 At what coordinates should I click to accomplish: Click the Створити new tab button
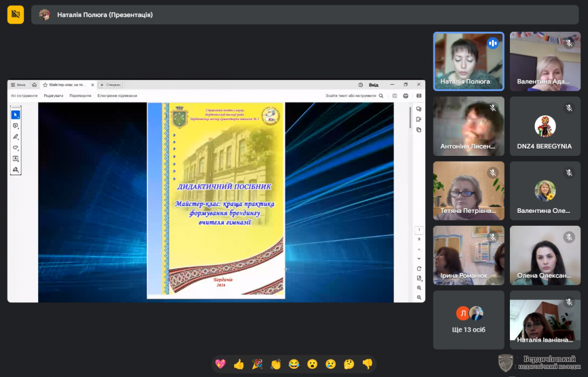tap(110, 85)
